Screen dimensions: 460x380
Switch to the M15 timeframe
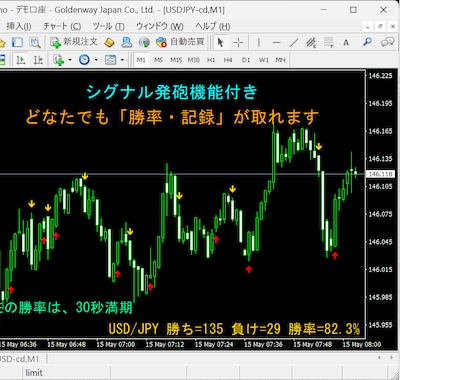pos(176,60)
